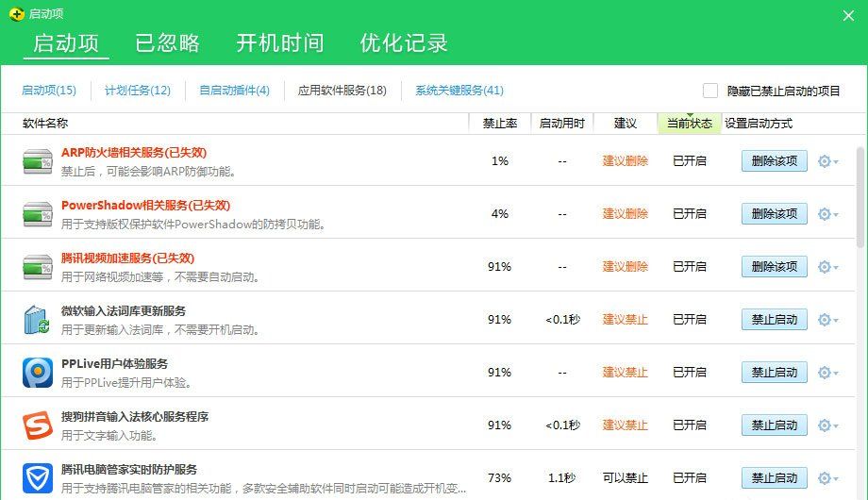Click 可以禁止 in the 腾讯电脑管家 row
This screenshot has height=500, width=868.
point(625,478)
